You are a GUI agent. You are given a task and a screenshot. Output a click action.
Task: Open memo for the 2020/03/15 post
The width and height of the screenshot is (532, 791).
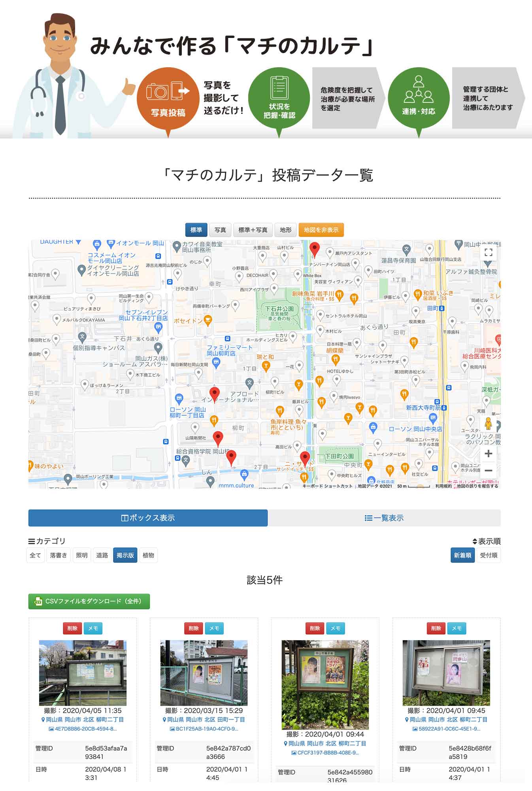coord(214,628)
